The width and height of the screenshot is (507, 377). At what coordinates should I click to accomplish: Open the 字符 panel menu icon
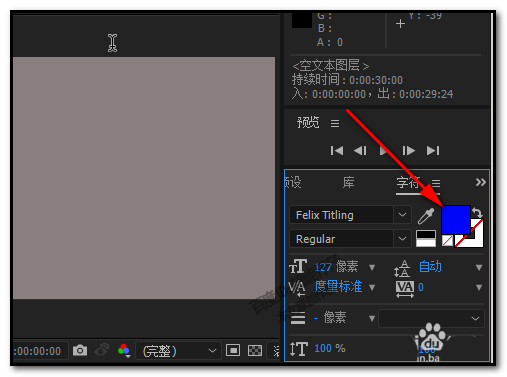[x=436, y=183]
